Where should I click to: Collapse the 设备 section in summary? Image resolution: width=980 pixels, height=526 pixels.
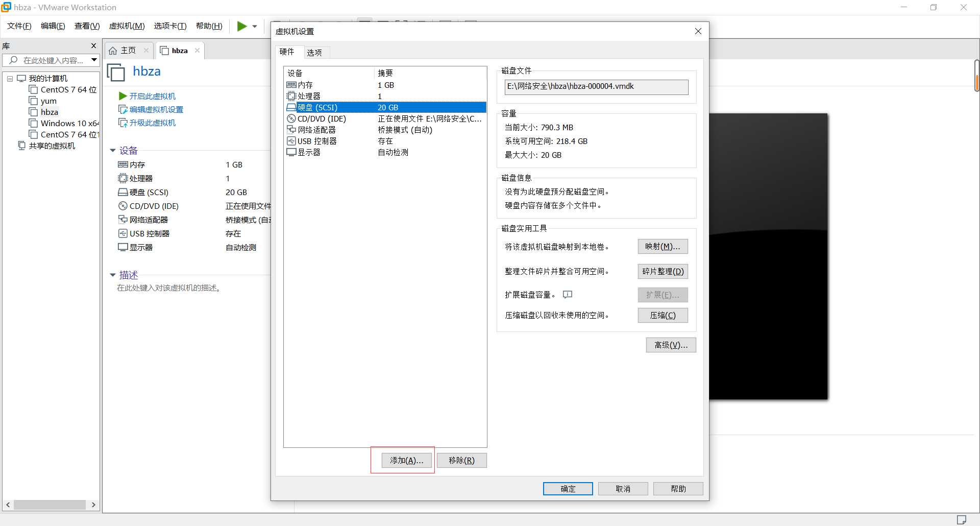tap(113, 151)
